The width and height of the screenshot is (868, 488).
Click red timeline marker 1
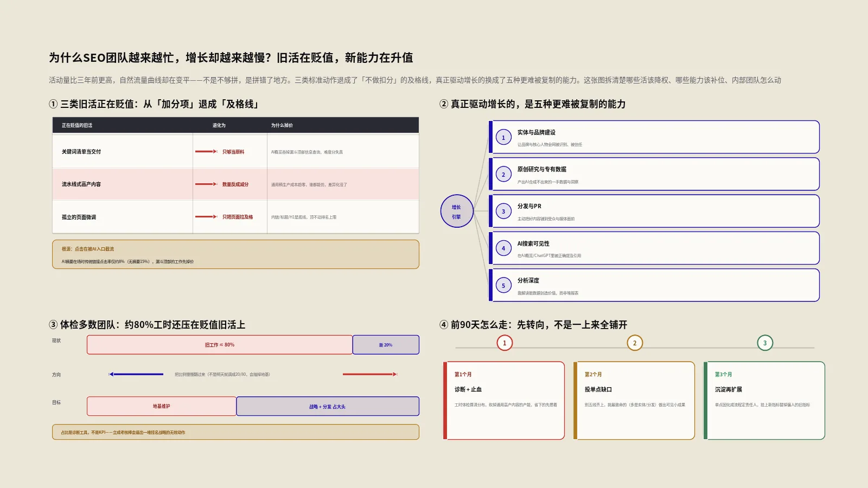point(505,343)
